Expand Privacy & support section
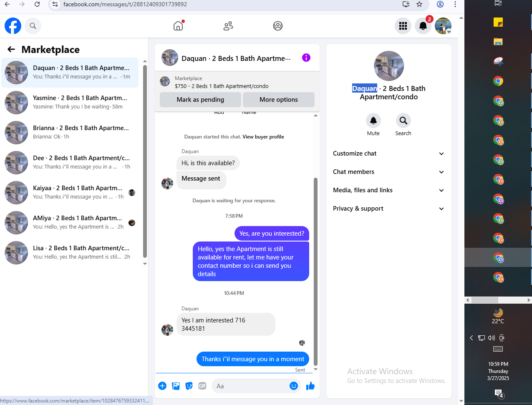 click(388, 209)
